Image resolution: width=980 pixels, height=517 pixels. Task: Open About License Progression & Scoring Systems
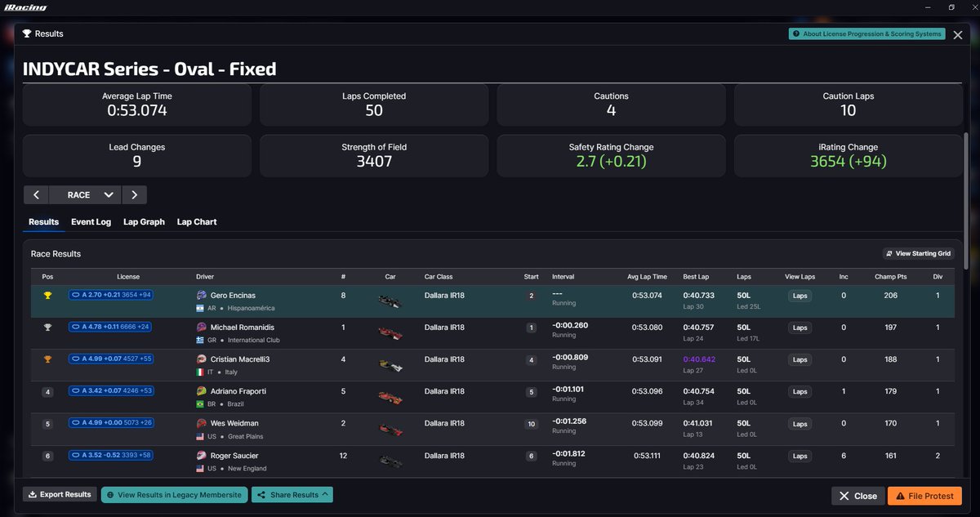(x=866, y=33)
